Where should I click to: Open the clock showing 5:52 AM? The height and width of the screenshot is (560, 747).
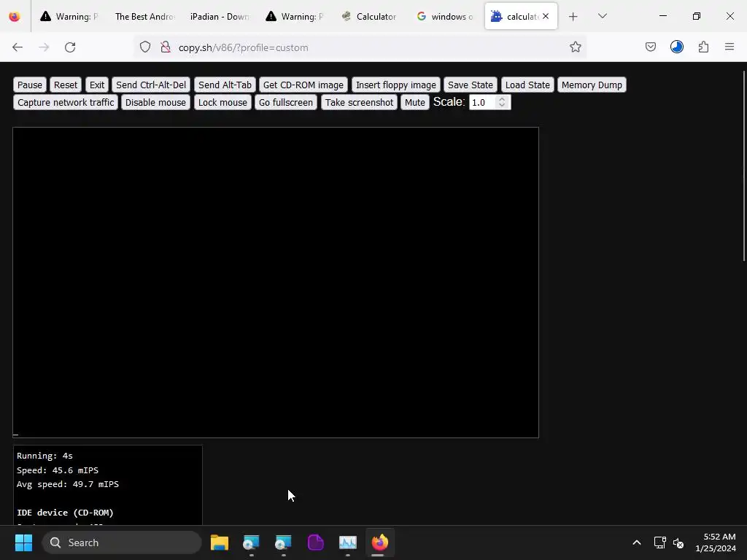click(716, 542)
